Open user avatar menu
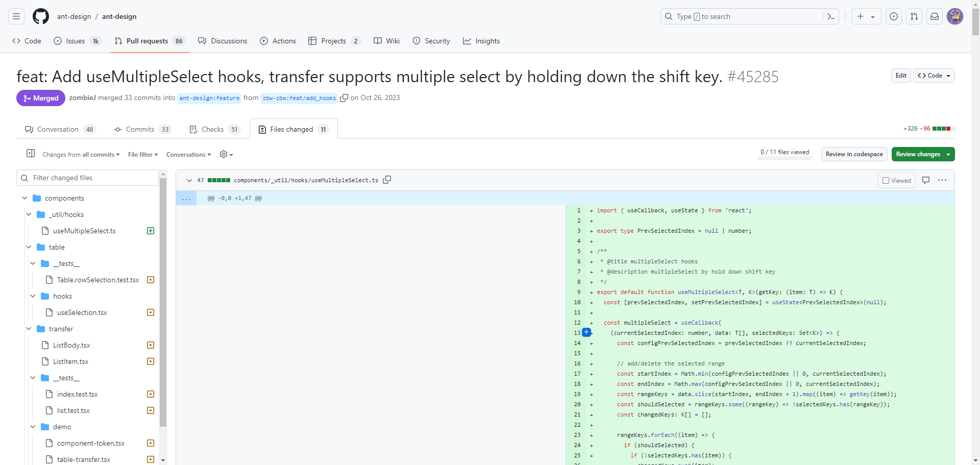Screen dimensions: 980x465 click(x=955, y=16)
